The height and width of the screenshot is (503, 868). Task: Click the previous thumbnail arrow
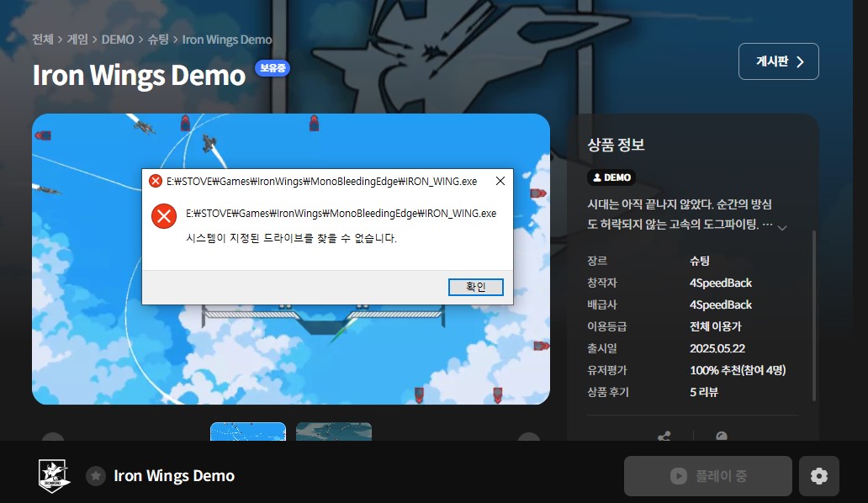(53, 437)
